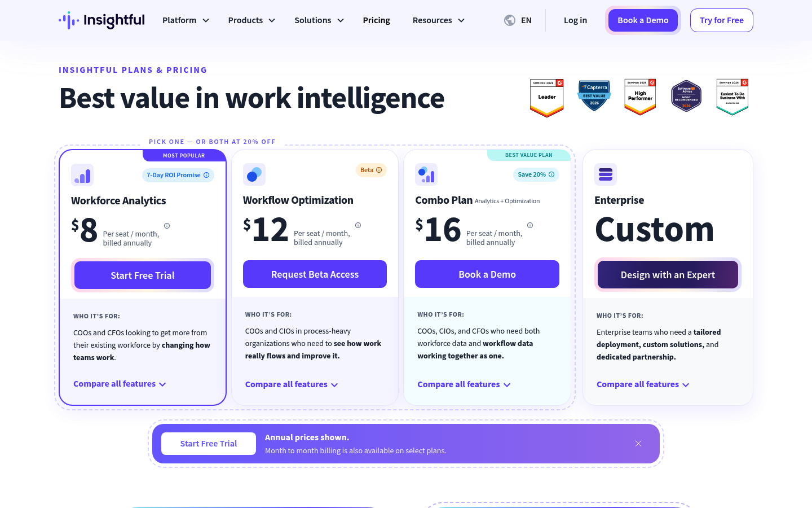This screenshot has width=812, height=508.
Task: Click Try for Free button
Action: click(x=722, y=20)
